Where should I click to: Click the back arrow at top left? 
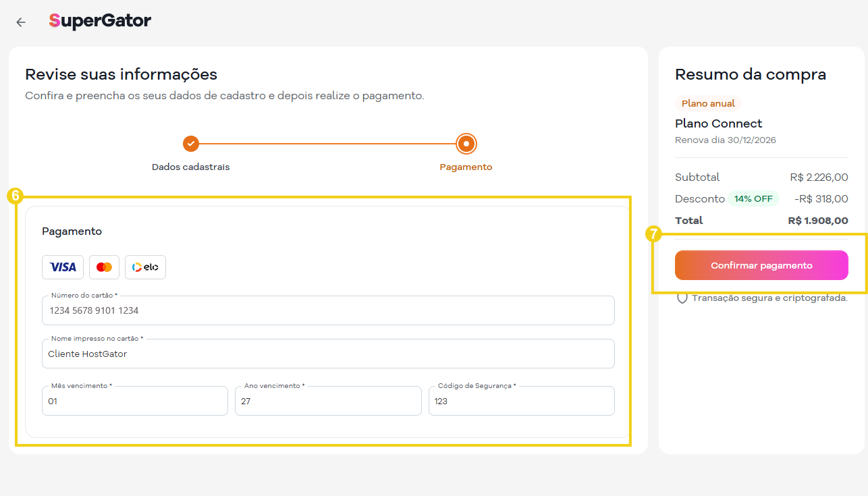(x=20, y=22)
